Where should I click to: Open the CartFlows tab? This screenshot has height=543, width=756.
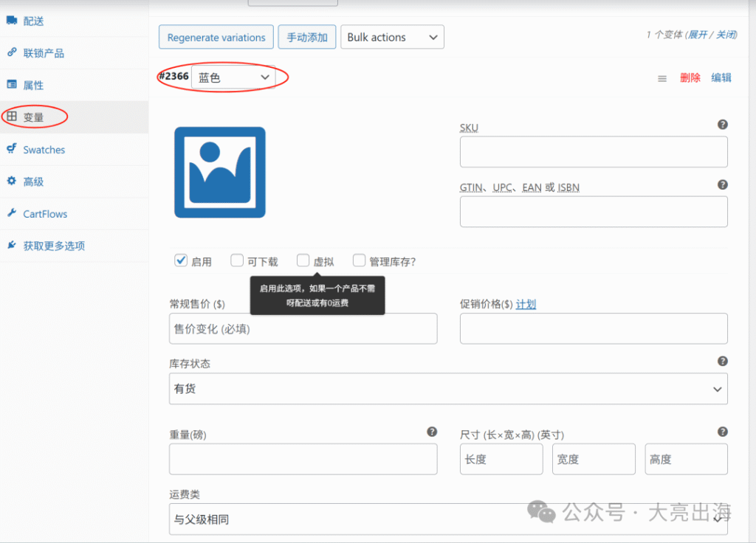click(x=75, y=213)
